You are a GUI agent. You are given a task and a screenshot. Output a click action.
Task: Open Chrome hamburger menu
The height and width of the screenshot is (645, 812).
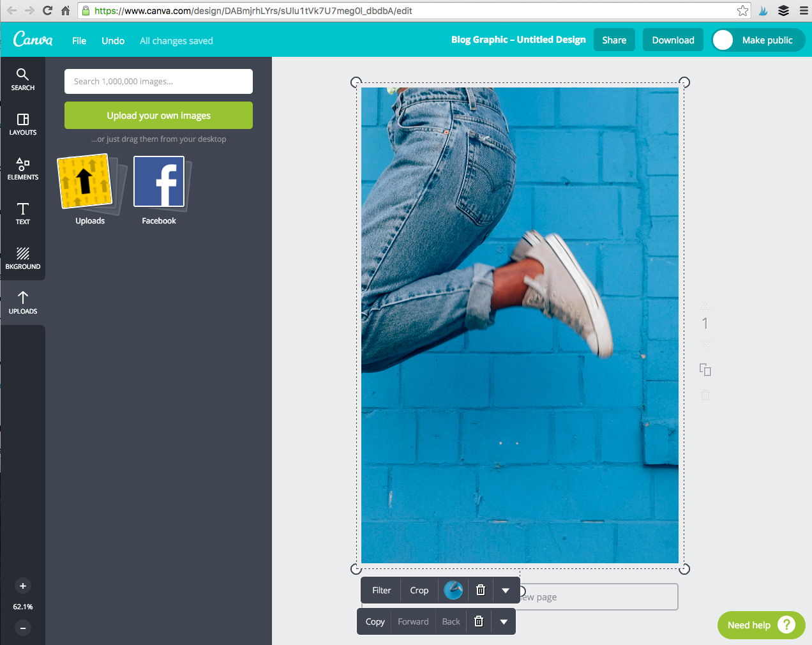pos(804,10)
